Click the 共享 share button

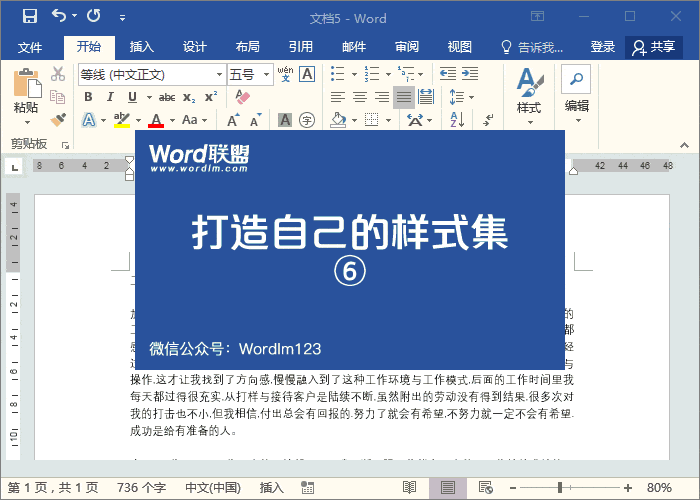coord(654,47)
